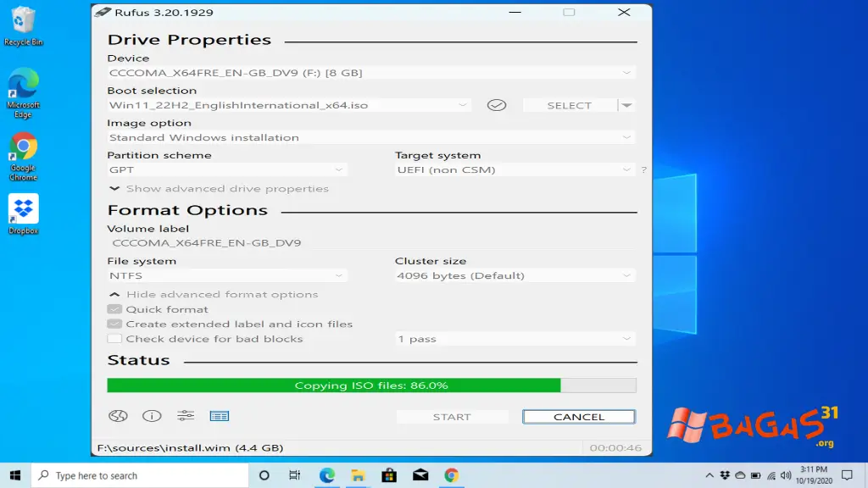Open File Explorer from taskbar
This screenshot has width=868, height=488.
[x=358, y=475]
